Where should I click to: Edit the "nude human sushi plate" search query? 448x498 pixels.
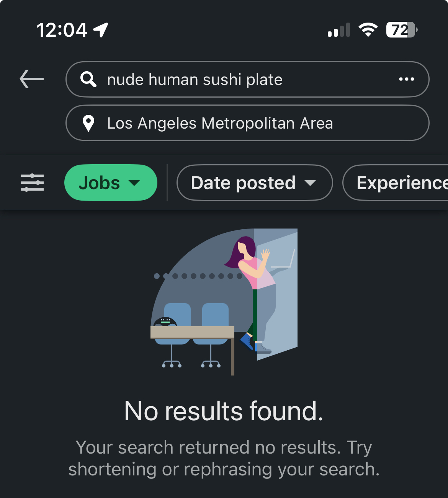[x=195, y=80]
